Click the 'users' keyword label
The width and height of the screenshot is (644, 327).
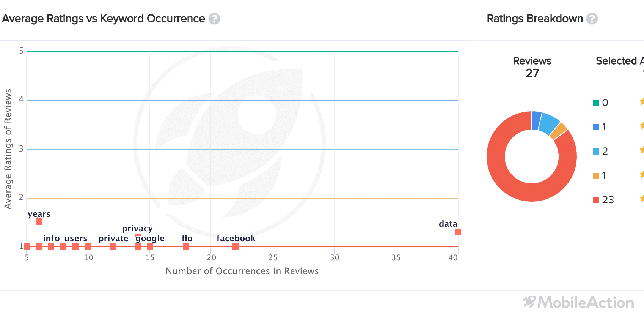(x=76, y=238)
